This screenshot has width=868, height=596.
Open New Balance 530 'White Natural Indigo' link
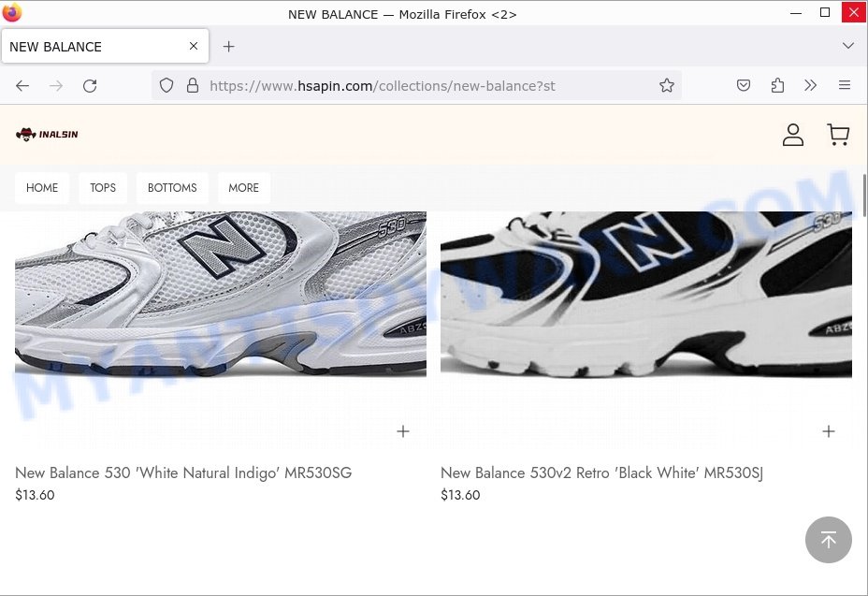click(x=183, y=473)
